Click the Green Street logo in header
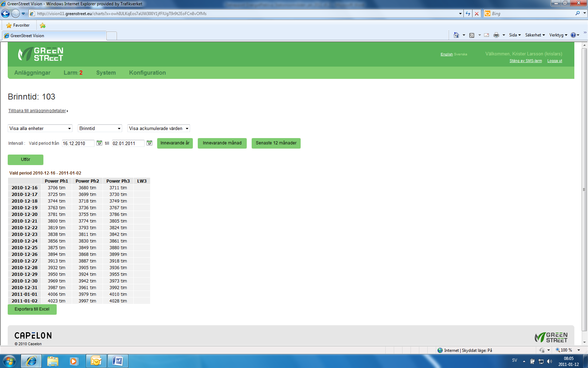Screen dimensions: 588x368 tap(41, 54)
